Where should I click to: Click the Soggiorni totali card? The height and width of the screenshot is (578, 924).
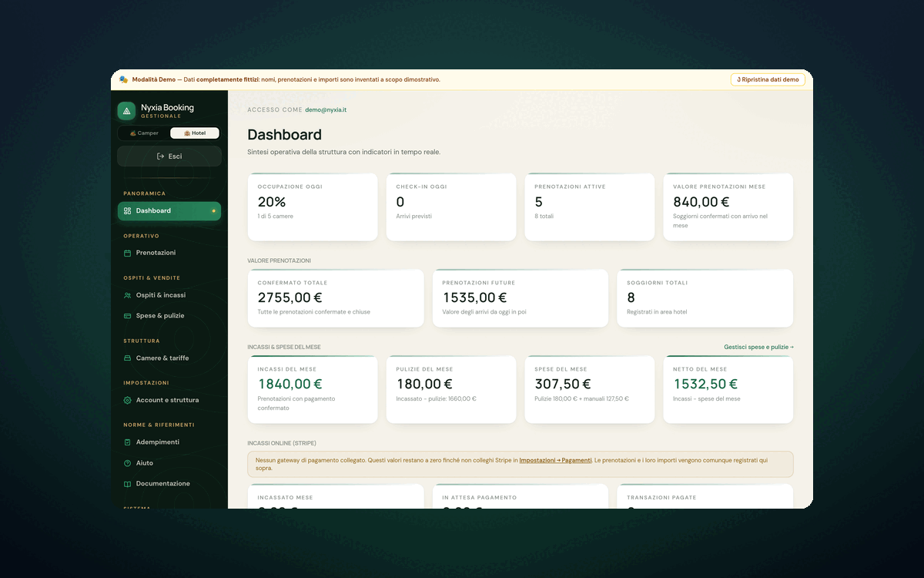[x=705, y=298]
